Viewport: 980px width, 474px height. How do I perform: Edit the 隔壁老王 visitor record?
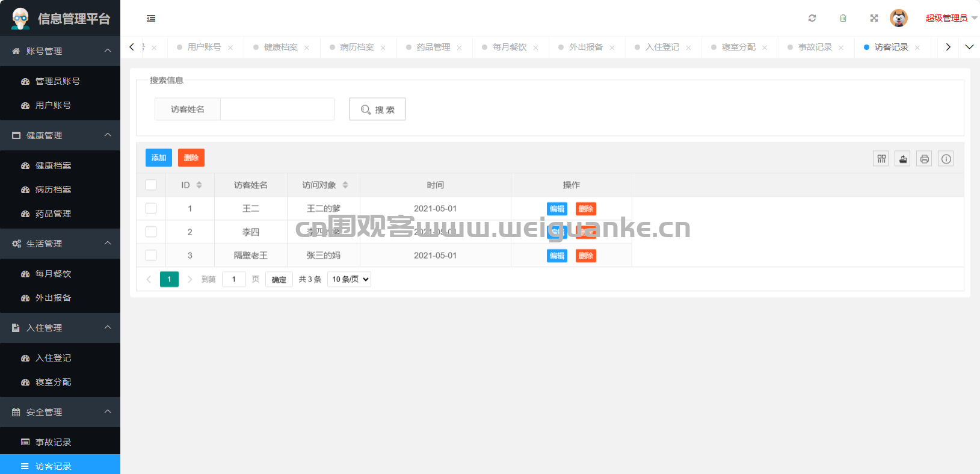tap(557, 256)
